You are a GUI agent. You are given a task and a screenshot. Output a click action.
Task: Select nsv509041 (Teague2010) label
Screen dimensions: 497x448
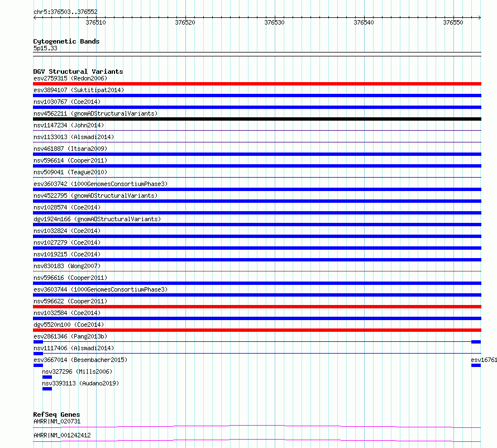(70, 172)
